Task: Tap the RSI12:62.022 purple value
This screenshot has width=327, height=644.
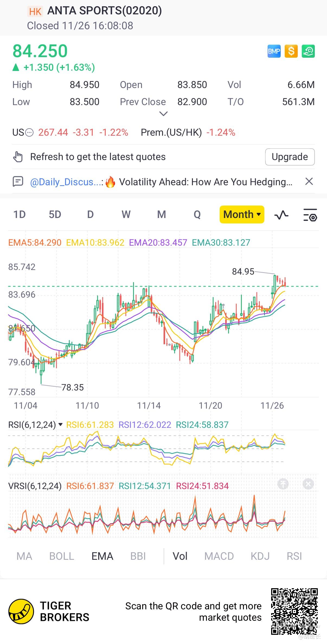Action: click(145, 425)
